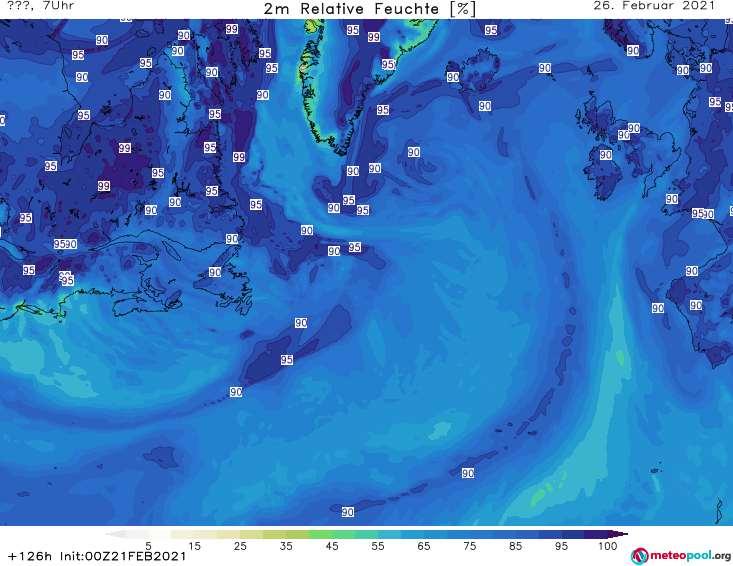Click the '95' label in the elongated mid-Atlantic patch
The image size is (733, 566).
[287, 360]
